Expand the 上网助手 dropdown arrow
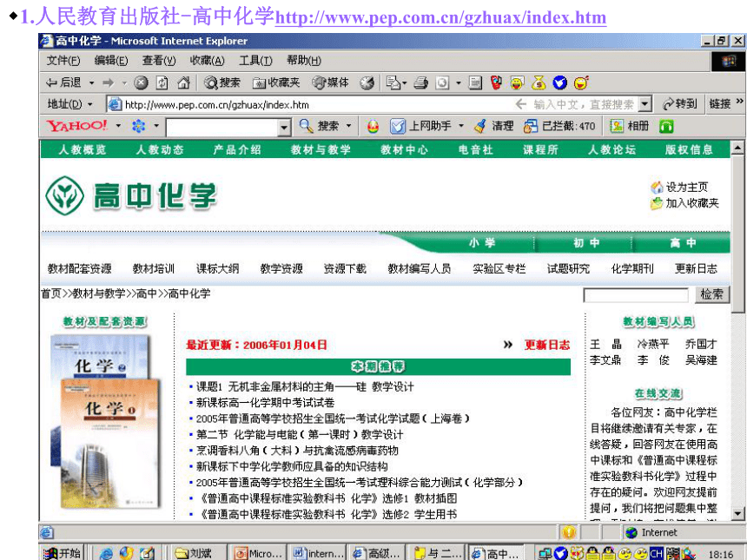The width and height of the screenshot is (747, 560). (461, 126)
